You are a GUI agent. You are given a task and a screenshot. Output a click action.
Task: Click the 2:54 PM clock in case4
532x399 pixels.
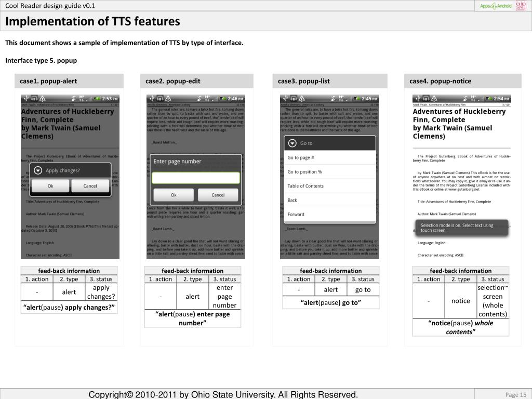coord(501,99)
